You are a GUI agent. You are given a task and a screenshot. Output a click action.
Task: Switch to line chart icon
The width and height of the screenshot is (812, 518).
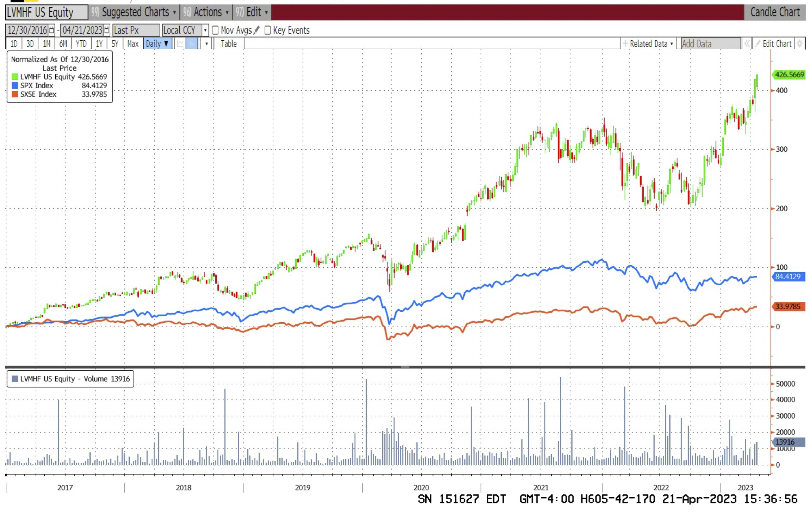tap(180, 44)
